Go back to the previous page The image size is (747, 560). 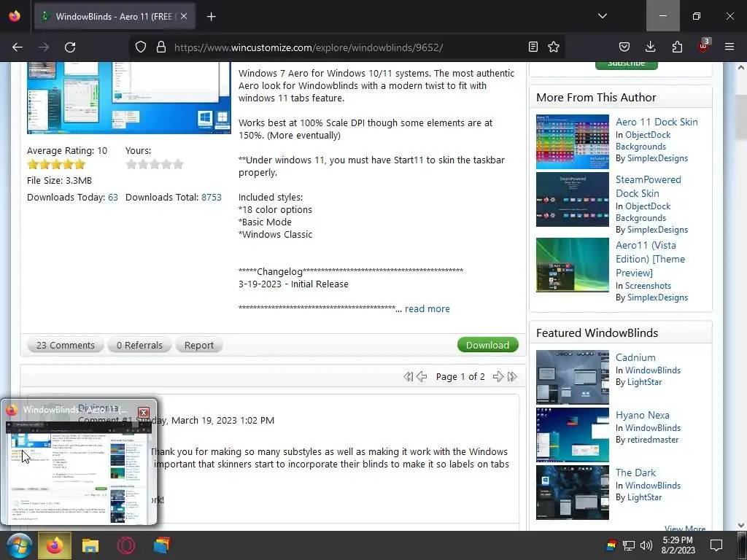(x=18, y=47)
